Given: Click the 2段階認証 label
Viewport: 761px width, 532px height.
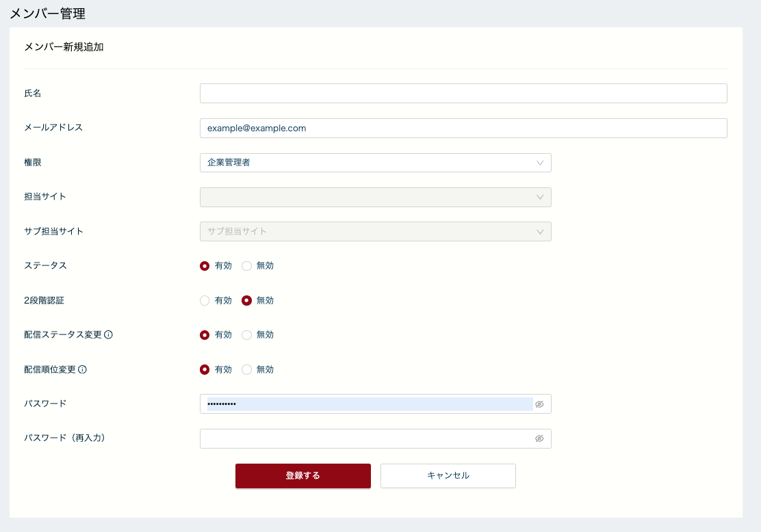Looking at the screenshot, I should pos(44,301).
